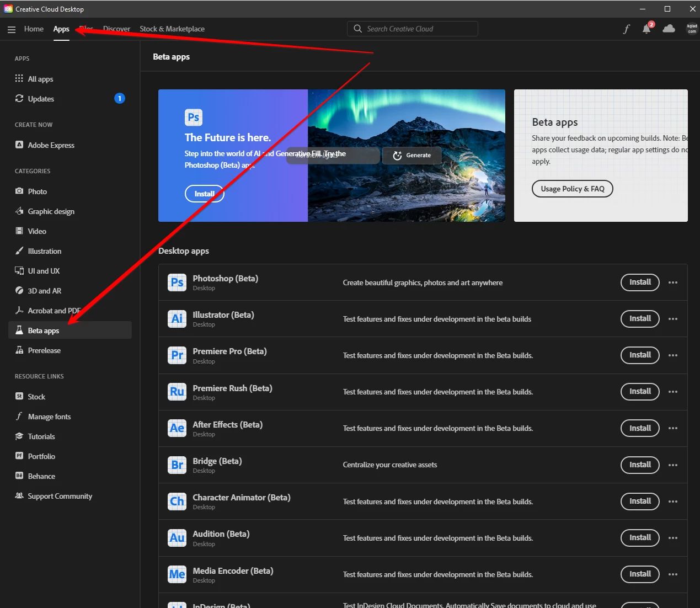Screen dimensions: 700x608
Task: Select the UI and UX category
Action: click(70, 271)
